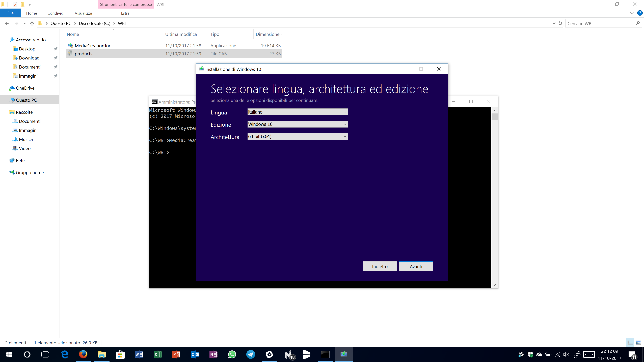
Task: Open pinned Documenti under Accesso rapido
Action: pos(27,67)
